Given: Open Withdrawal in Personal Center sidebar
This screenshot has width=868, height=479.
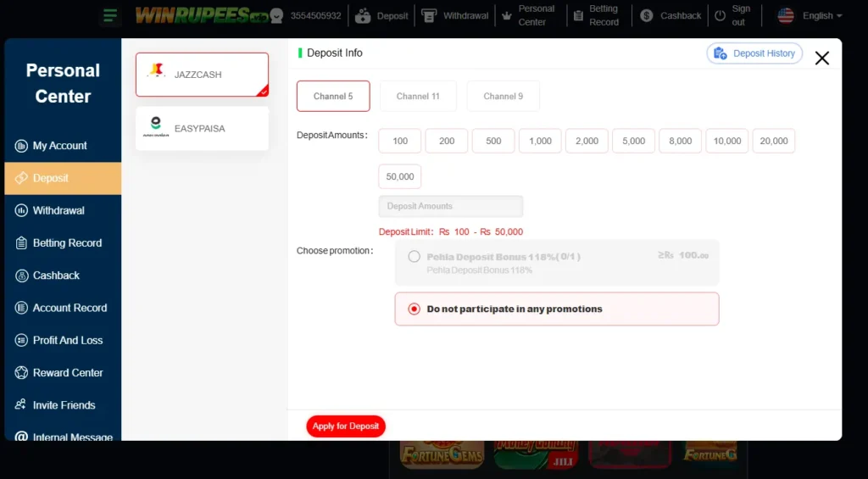Looking at the screenshot, I should (x=63, y=210).
